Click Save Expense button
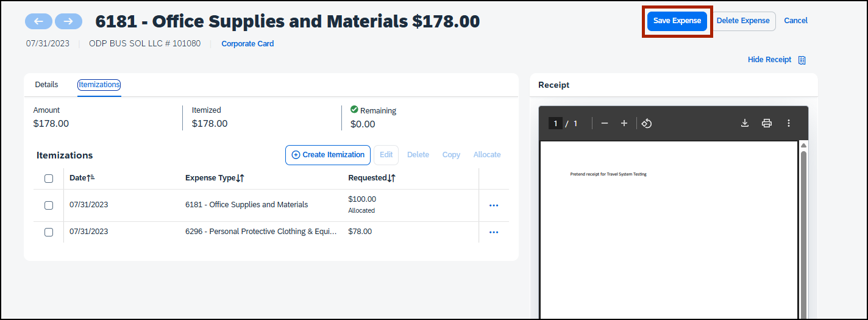Viewport: 868px width, 320px height. [x=677, y=21]
